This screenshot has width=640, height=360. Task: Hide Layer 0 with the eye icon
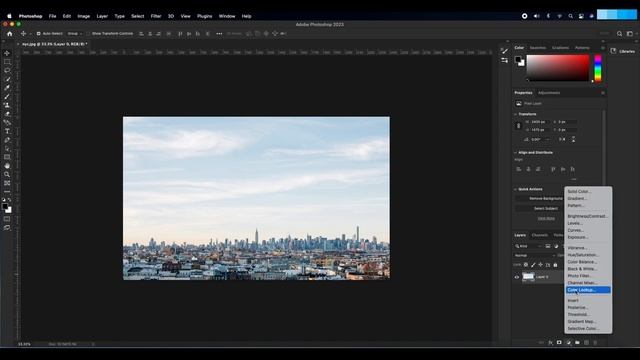tap(517, 277)
